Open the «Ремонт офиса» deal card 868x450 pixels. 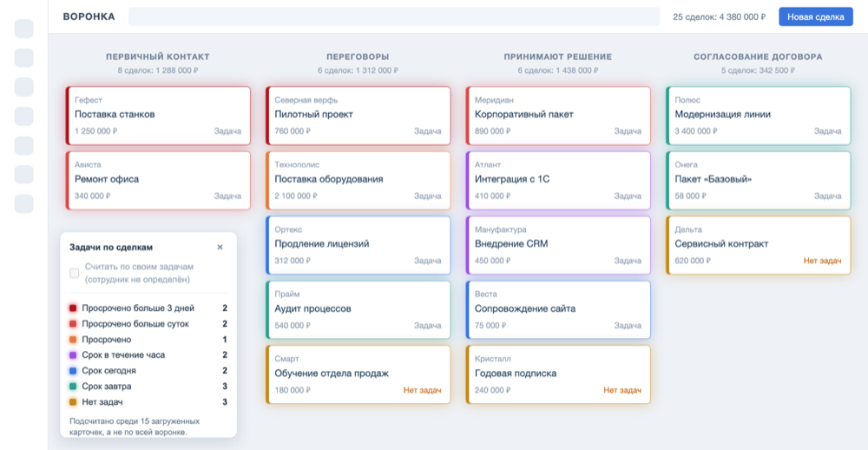tap(158, 180)
